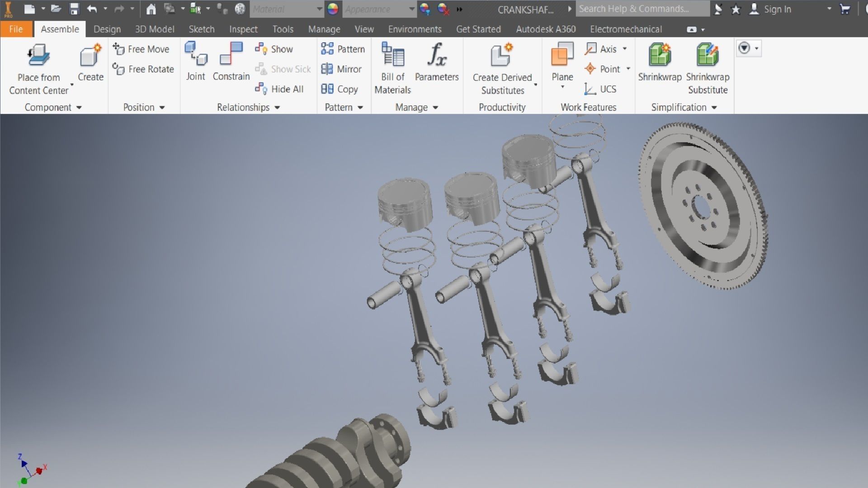Screen dimensions: 868x488
Task: Click the Shrinkwrap Substitute icon
Action: (708, 55)
